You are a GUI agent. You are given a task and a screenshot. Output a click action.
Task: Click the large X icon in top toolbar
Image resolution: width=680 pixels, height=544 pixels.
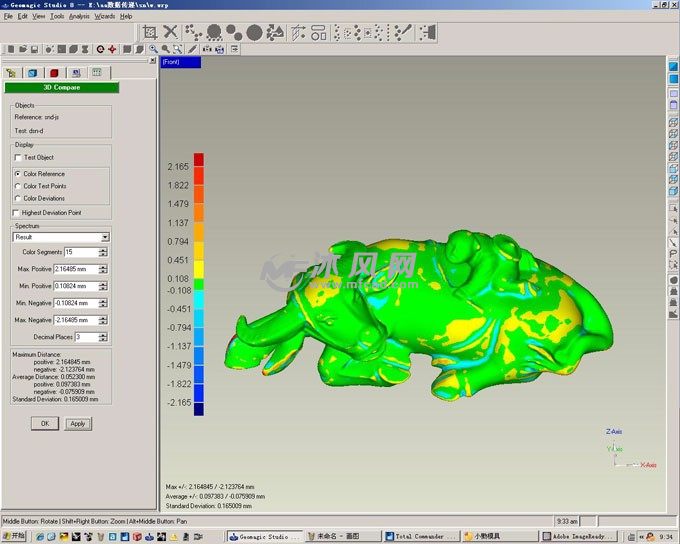[171, 33]
